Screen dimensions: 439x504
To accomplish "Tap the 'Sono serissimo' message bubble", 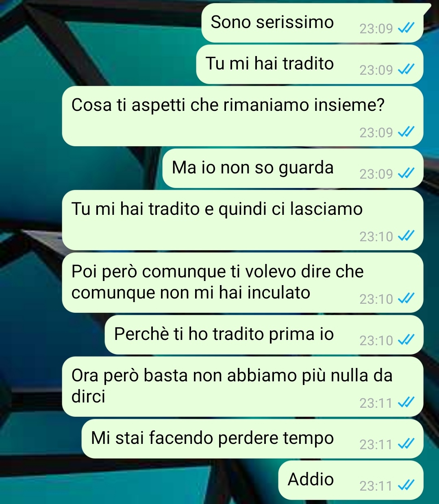I will tap(312, 23).
